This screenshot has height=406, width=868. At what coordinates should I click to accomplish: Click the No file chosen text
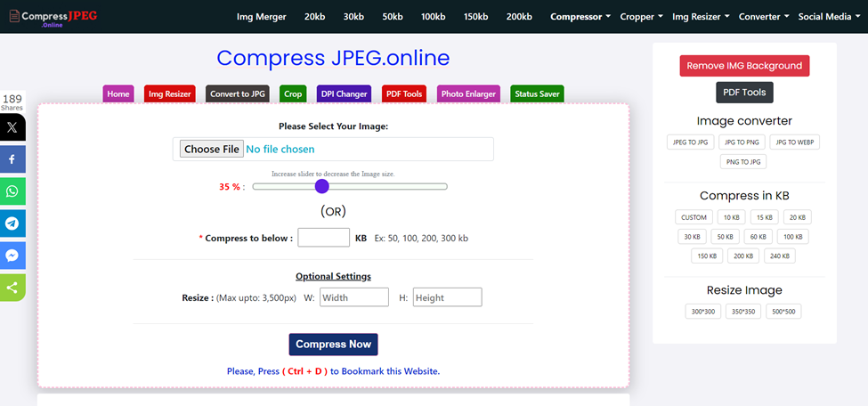tap(280, 149)
